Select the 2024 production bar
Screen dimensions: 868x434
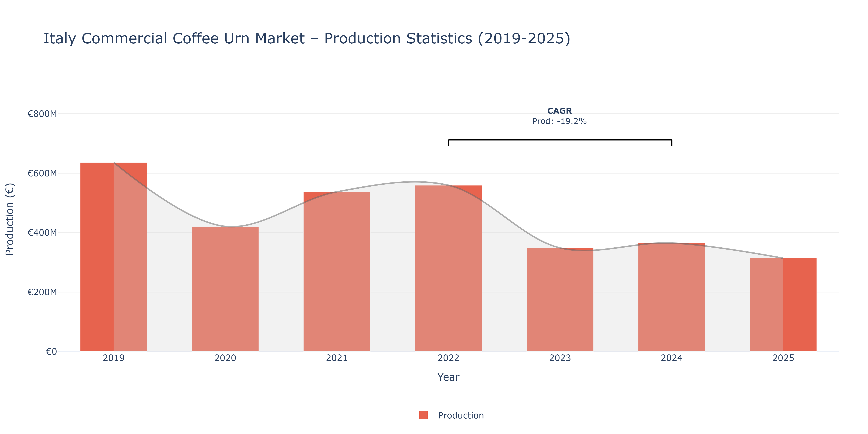tap(671, 297)
